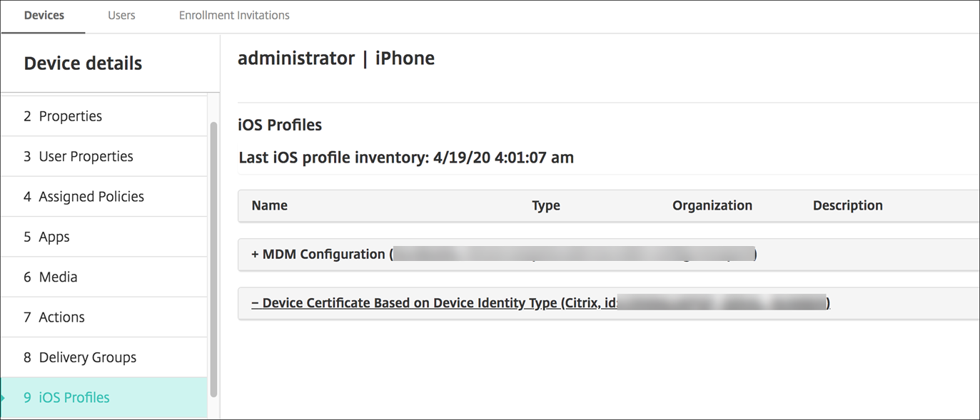
Task: Sort profiles by the Type column
Action: [x=546, y=205]
